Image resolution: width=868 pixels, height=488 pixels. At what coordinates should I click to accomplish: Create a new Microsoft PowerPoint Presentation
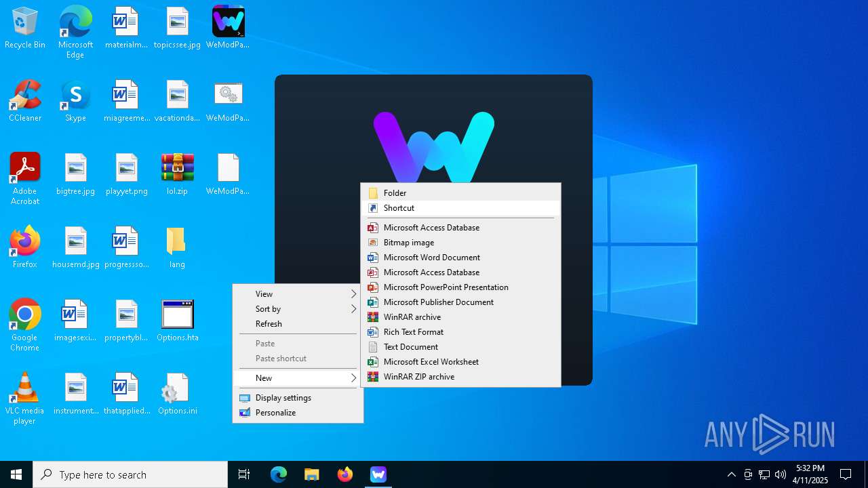[x=460, y=287]
